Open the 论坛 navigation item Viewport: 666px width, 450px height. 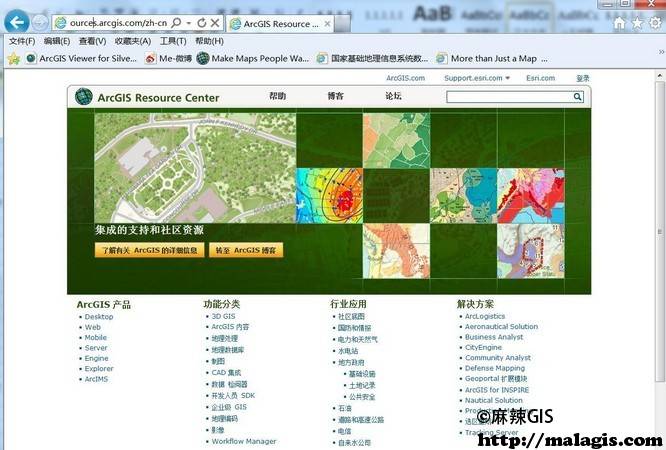pos(393,96)
